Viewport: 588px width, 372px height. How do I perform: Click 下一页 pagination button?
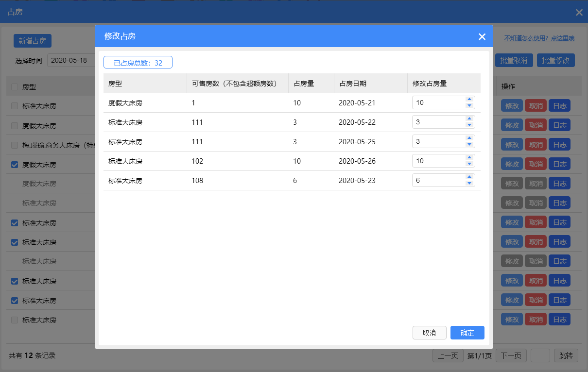click(511, 355)
